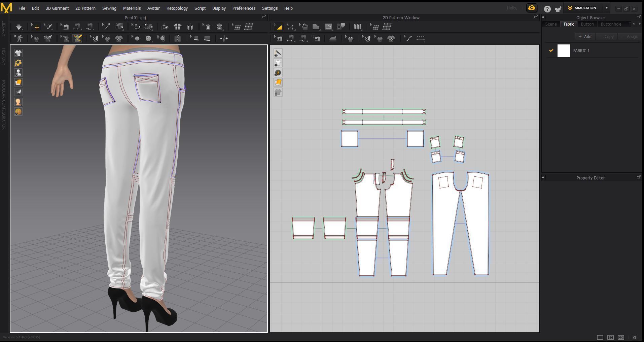Activate the Edit Pose walking figure icon
This screenshot has height=342, width=644.
point(19,38)
